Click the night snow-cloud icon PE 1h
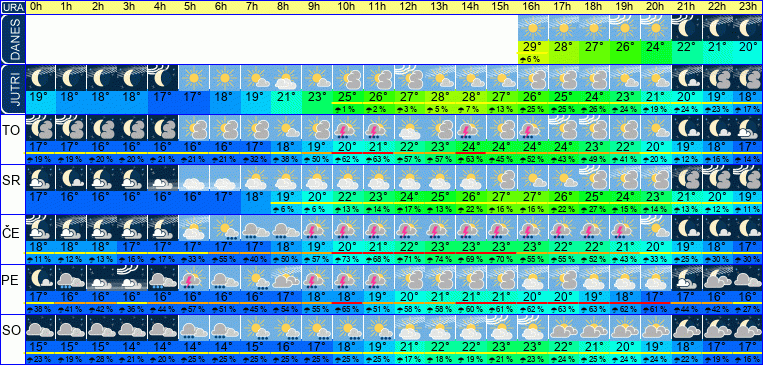 pyautogui.click(x=71, y=278)
